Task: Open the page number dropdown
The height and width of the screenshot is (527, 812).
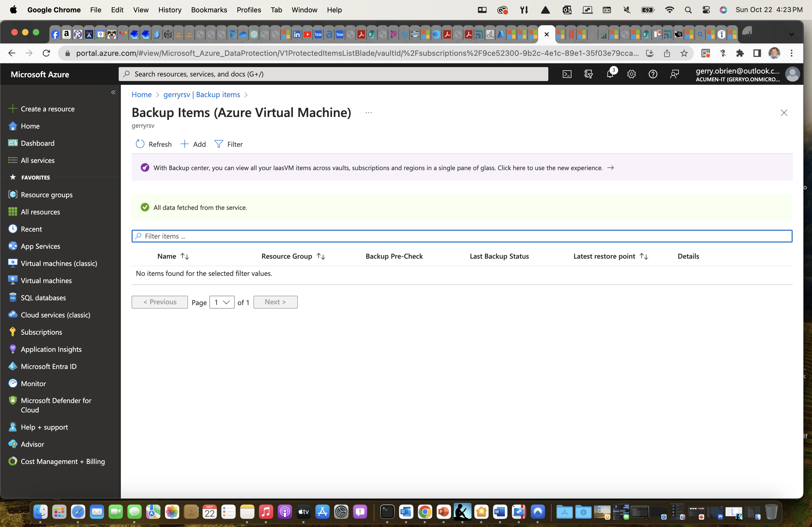Action: pyautogui.click(x=222, y=302)
